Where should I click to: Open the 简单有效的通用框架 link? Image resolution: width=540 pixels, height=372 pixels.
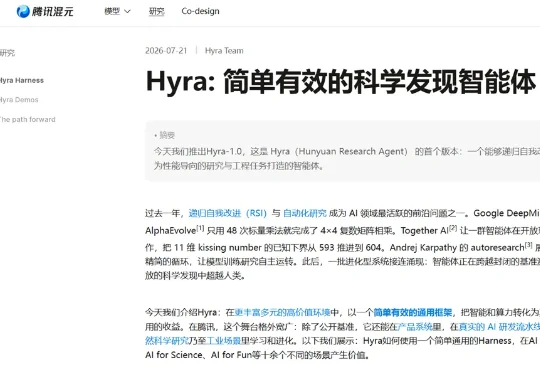[413, 312]
